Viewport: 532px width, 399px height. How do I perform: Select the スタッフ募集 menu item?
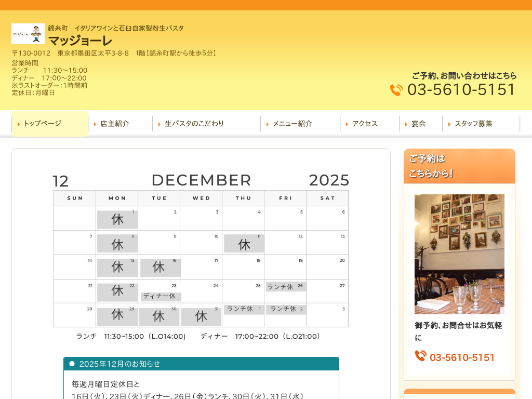[473, 124]
